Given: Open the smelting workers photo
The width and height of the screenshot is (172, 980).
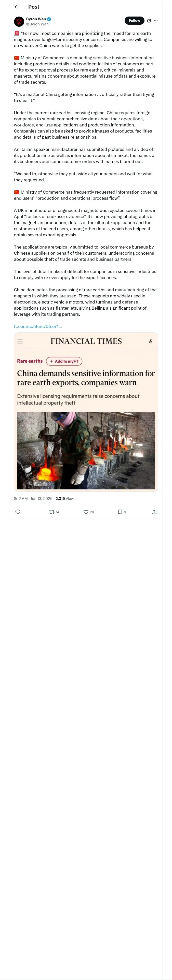Looking at the screenshot, I should (x=86, y=450).
